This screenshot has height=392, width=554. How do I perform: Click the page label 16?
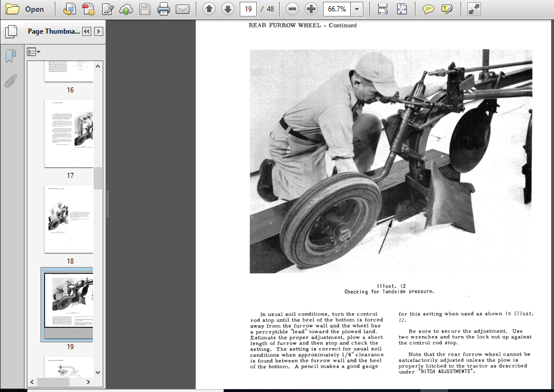pyautogui.click(x=70, y=90)
